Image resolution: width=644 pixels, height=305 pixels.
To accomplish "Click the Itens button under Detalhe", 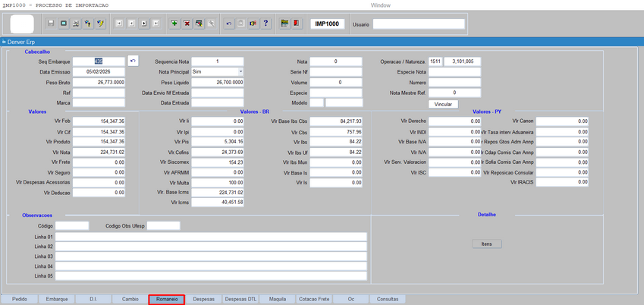I will pos(486,244).
